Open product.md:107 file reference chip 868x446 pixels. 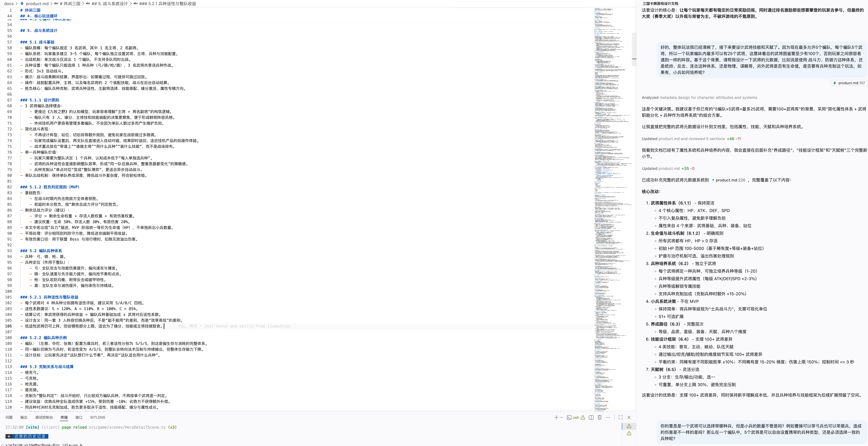849,83
